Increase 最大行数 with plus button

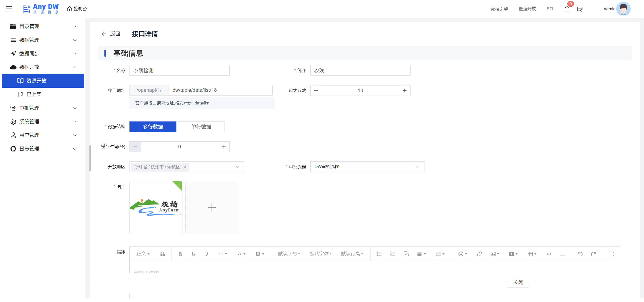point(404,91)
